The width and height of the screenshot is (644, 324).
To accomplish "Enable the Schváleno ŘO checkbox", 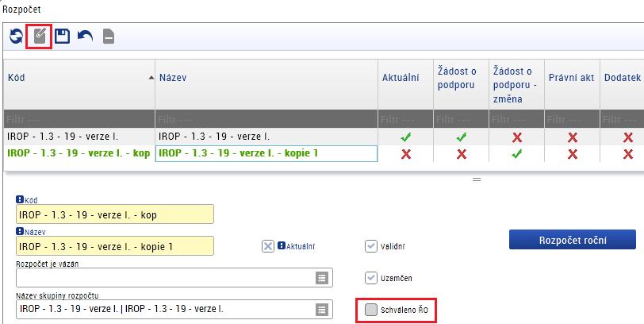I will (x=371, y=310).
